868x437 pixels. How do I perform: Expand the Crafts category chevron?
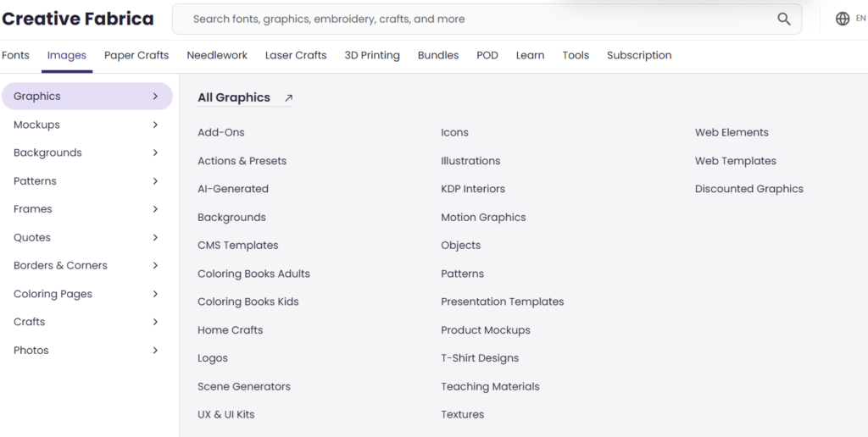pos(156,322)
